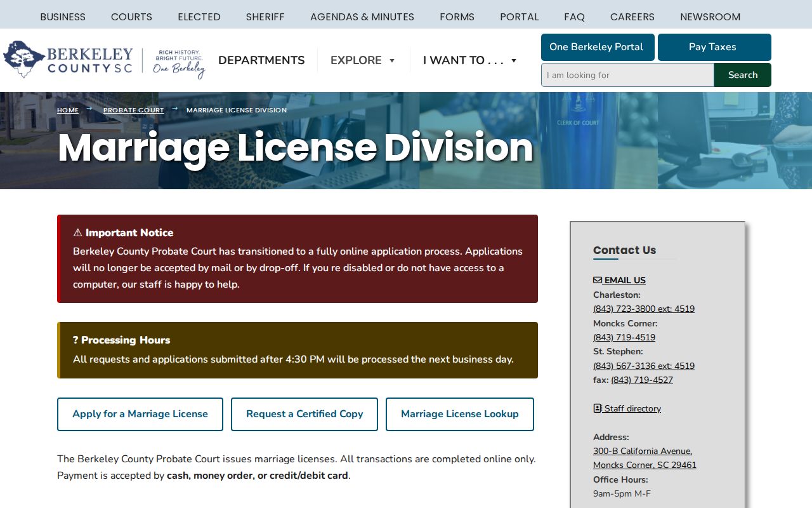The width and height of the screenshot is (812, 508).
Task: Open the PROBATE COURT breadcrumb
Action: (133, 110)
